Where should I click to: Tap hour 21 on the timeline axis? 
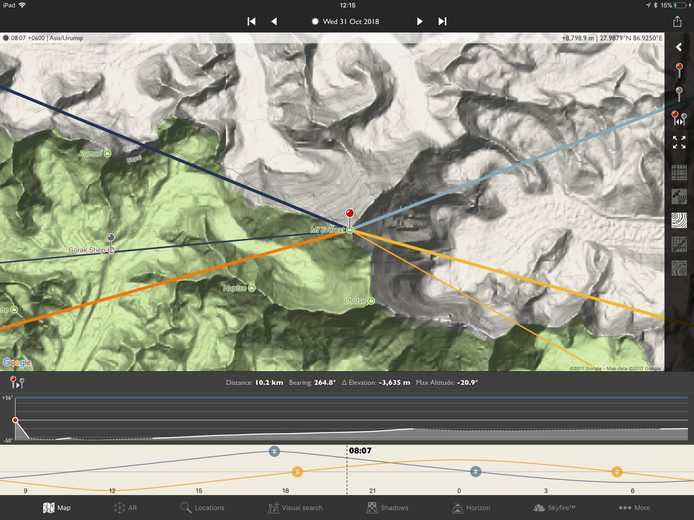point(372,491)
